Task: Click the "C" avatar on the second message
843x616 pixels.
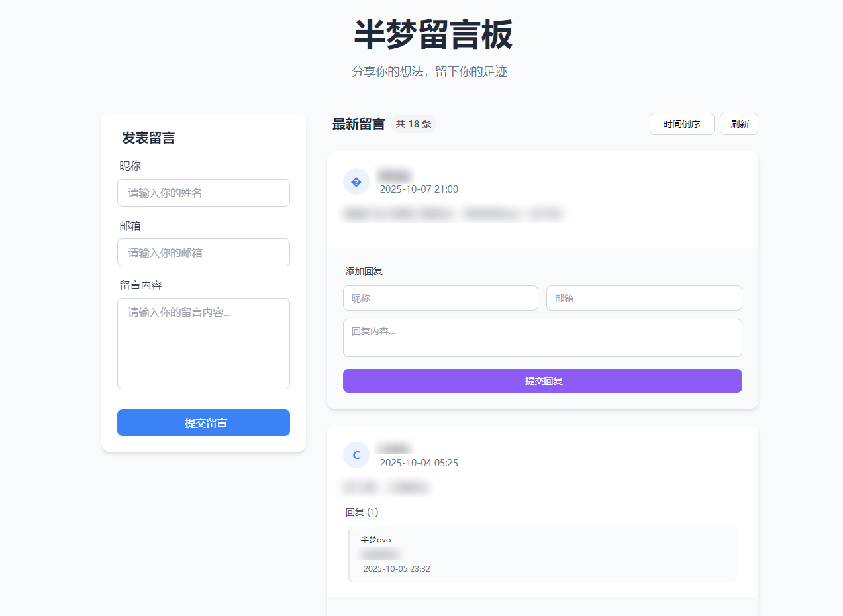Action: 356,455
